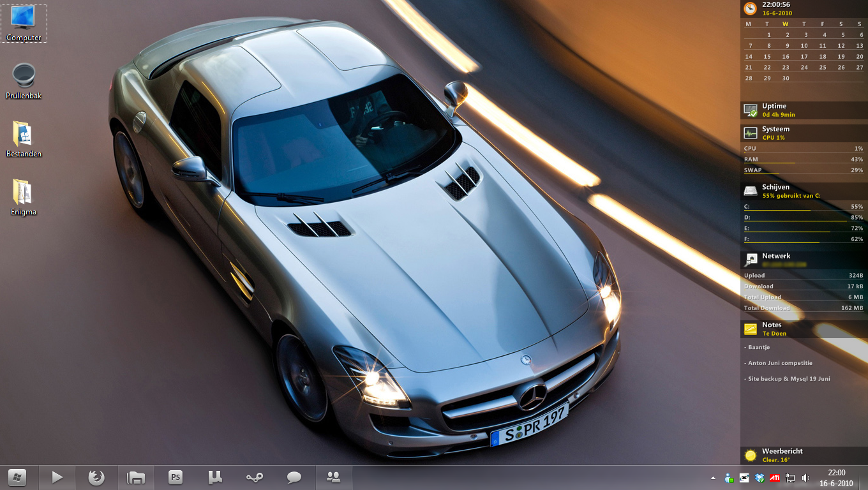The width and height of the screenshot is (868, 490).
Task: Click the F: drive row at 62%
Action: 804,239
